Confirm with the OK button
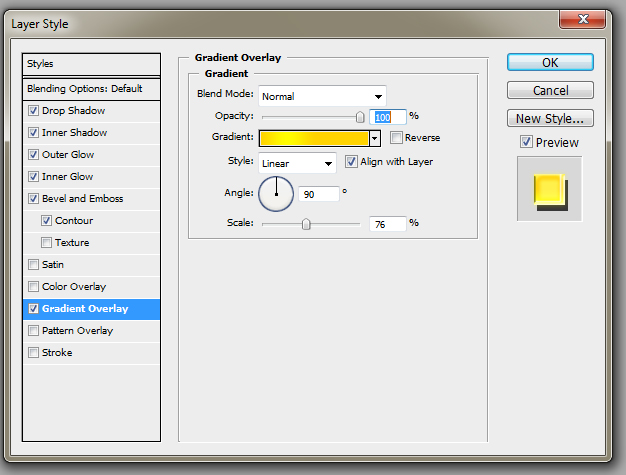 (550, 62)
